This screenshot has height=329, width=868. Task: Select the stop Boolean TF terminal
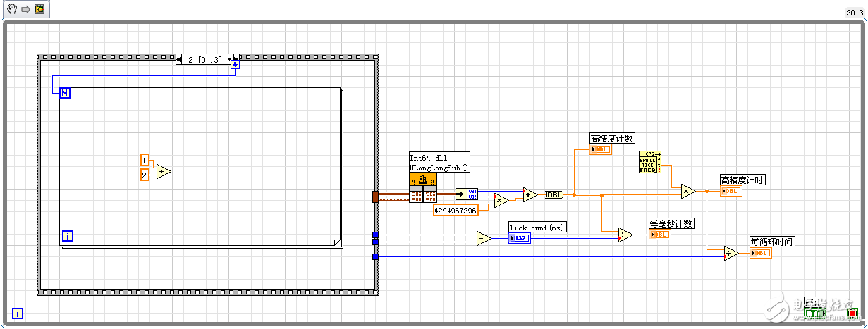[x=817, y=312]
